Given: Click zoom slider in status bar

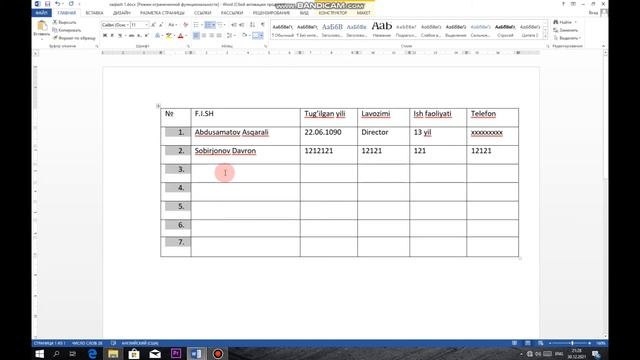Looking at the screenshot, I should click(x=569, y=343).
